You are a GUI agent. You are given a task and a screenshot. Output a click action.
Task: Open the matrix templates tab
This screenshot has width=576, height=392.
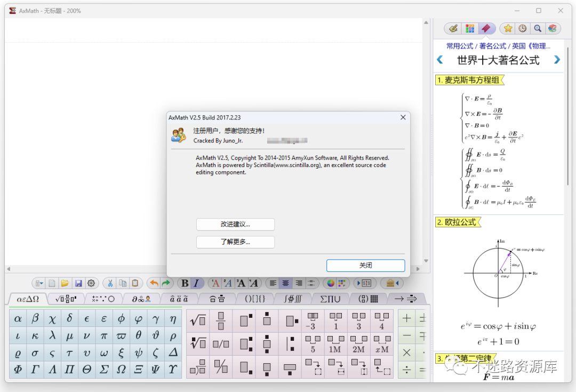368,299
